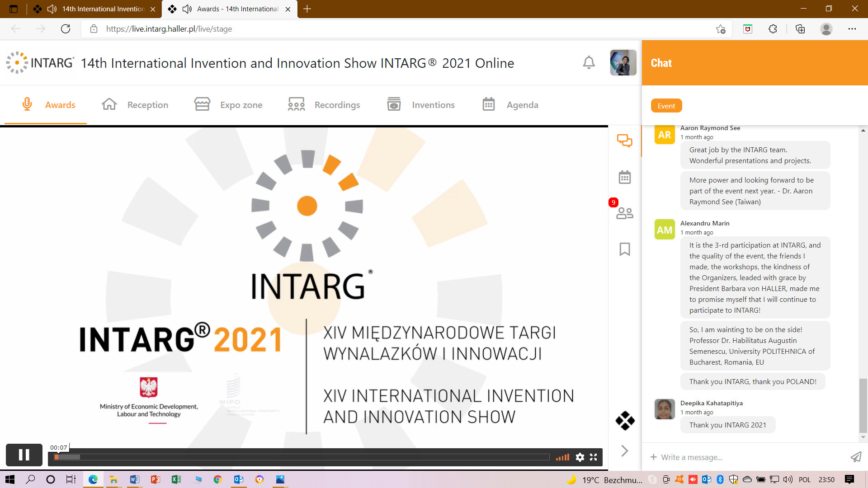Adjust the player volume bars
The width and height of the screenshot is (868, 488).
[562, 457]
